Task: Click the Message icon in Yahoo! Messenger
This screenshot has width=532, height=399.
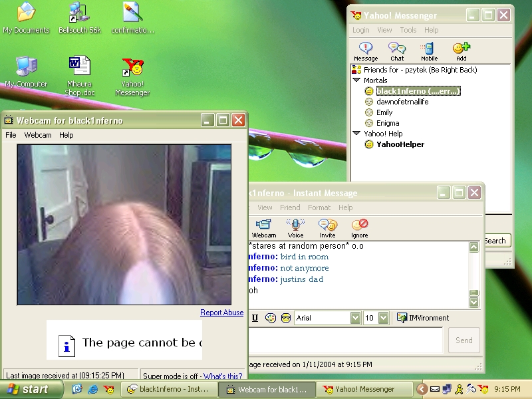Action: (x=366, y=52)
